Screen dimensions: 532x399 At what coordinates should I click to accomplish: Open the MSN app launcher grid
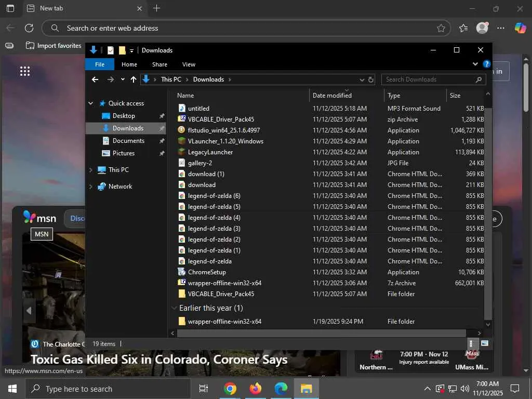pos(25,71)
